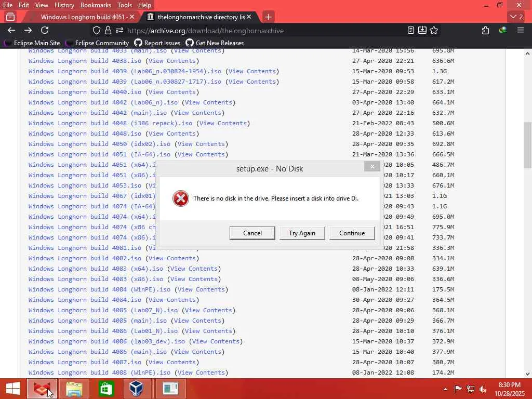Viewport: 532px width, 399px height.
Task: View Contents of build 4040.iso
Action: coord(172,92)
